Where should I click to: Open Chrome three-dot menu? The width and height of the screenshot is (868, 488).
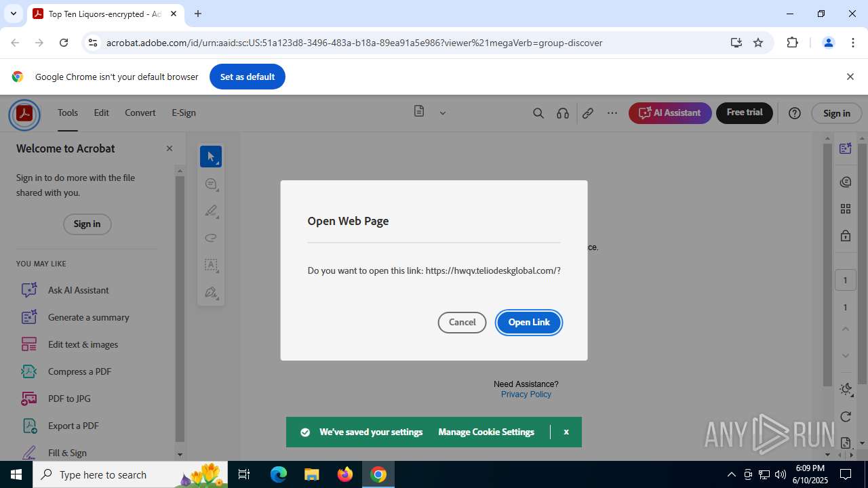click(853, 43)
